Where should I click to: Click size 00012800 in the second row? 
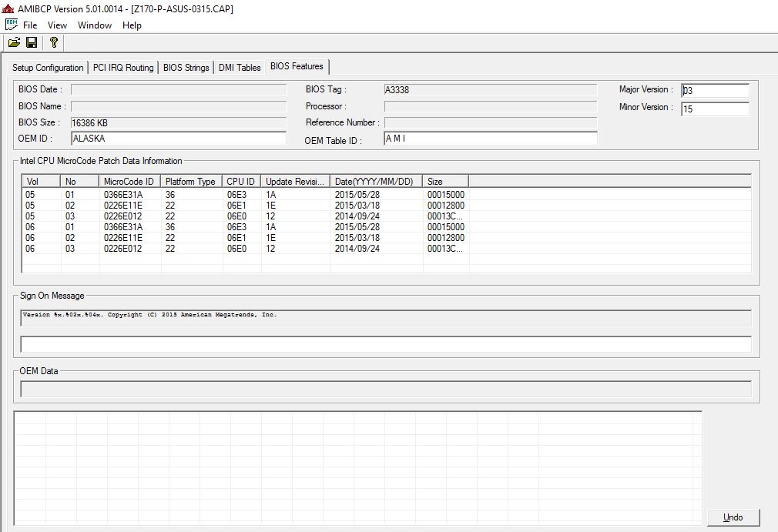[445, 206]
